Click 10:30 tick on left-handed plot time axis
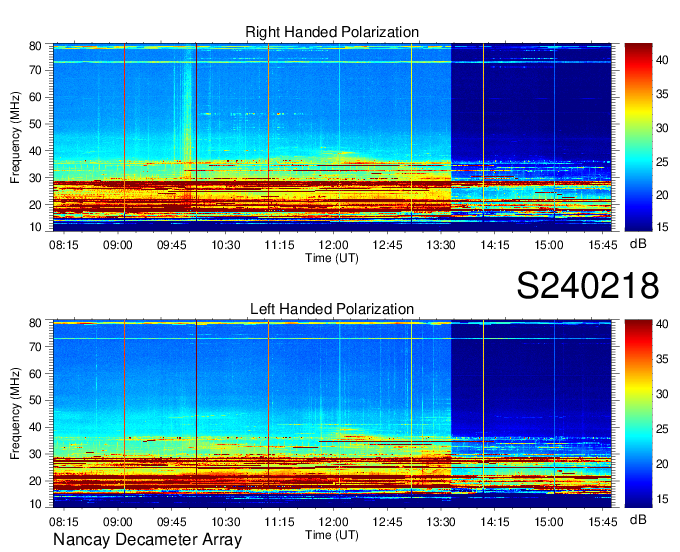Screen dimensions: 680x552 click(226, 521)
